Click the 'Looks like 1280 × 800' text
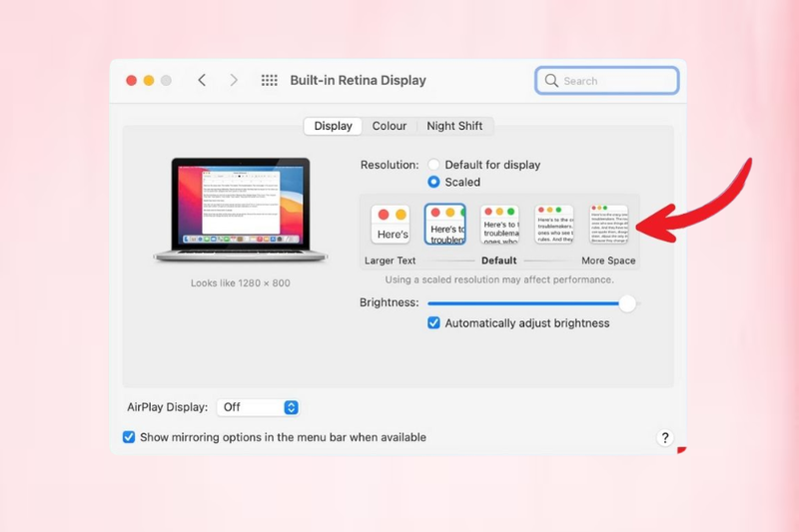 click(x=241, y=283)
